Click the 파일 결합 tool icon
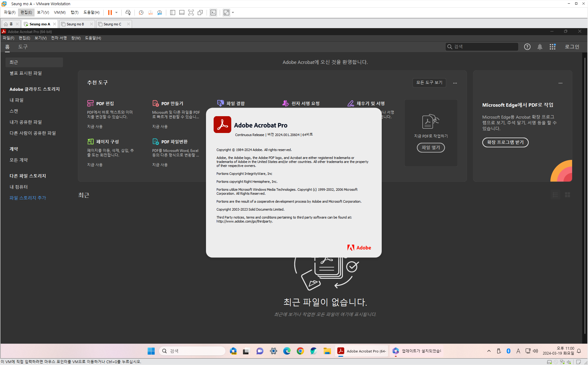This screenshot has height=365, width=588. [221, 103]
